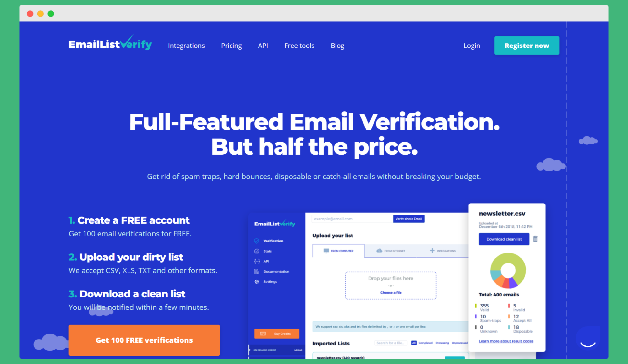Click the Download clean list button icon
Viewport: 628px width, 364px height.
(x=504, y=239)
